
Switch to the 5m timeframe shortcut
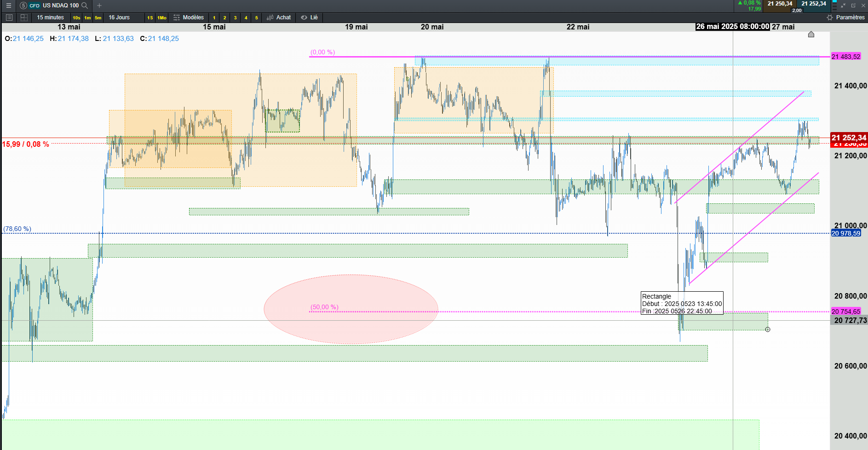[x=98, y=17]
